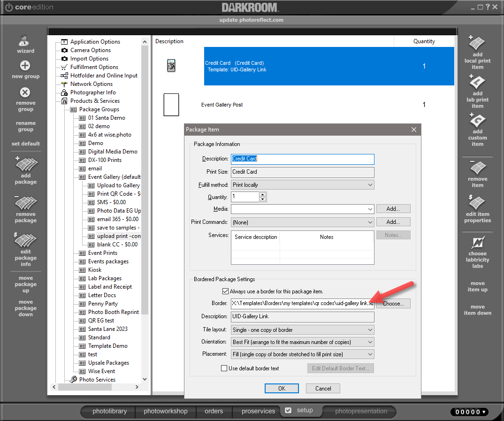Select Camera Options in tree

(90, 50)
